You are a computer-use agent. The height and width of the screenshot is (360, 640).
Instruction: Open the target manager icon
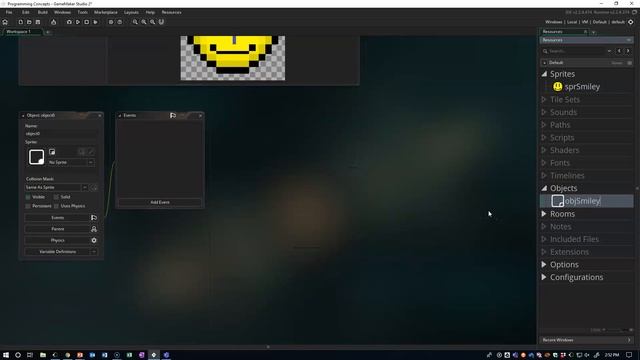631,22
